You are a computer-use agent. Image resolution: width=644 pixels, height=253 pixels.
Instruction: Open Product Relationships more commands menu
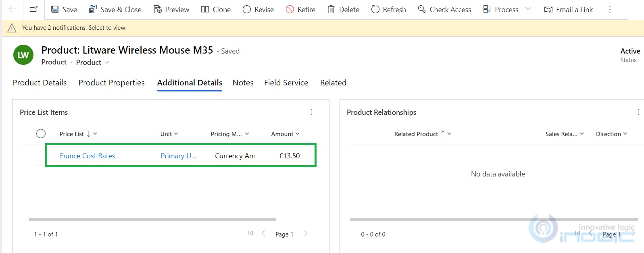pos(638,112)
